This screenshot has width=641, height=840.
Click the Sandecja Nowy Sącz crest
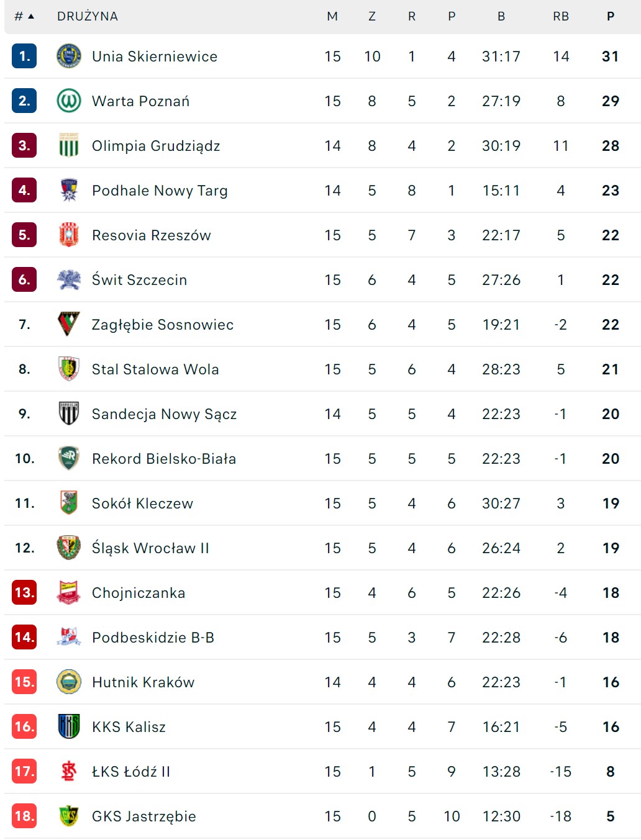[x=69, y=413]
